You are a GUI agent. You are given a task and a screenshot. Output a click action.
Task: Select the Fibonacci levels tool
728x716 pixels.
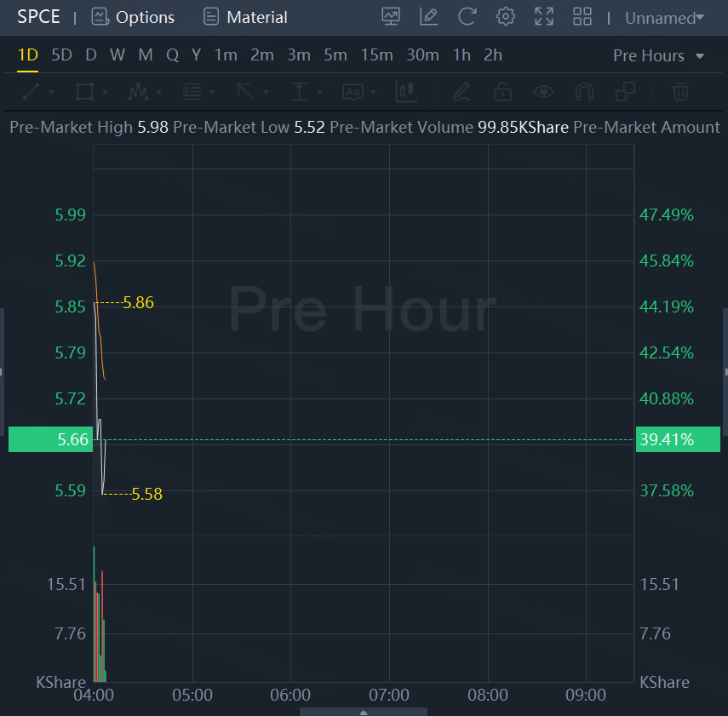tap(192, 91)
